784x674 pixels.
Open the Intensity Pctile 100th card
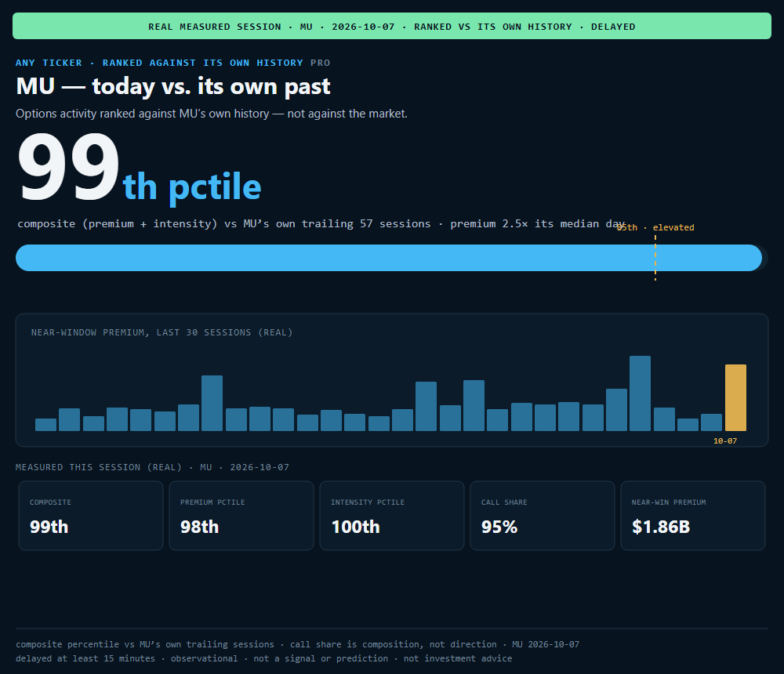coord(392,516)
